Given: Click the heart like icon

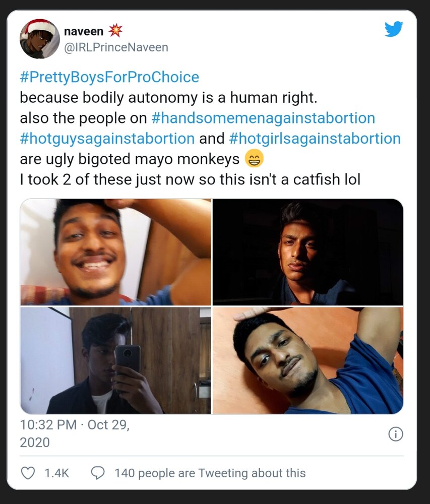Looking at the screenshot, I should (x=28, y=473).
